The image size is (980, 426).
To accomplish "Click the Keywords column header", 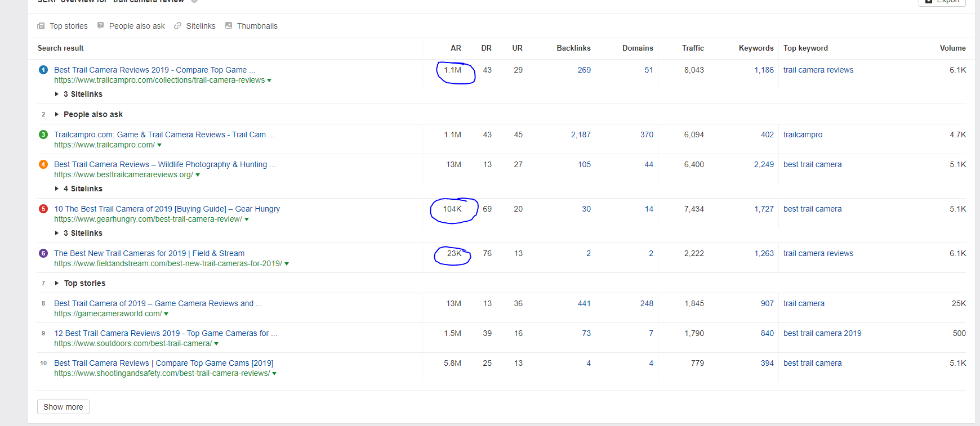I will coord(756,48).
